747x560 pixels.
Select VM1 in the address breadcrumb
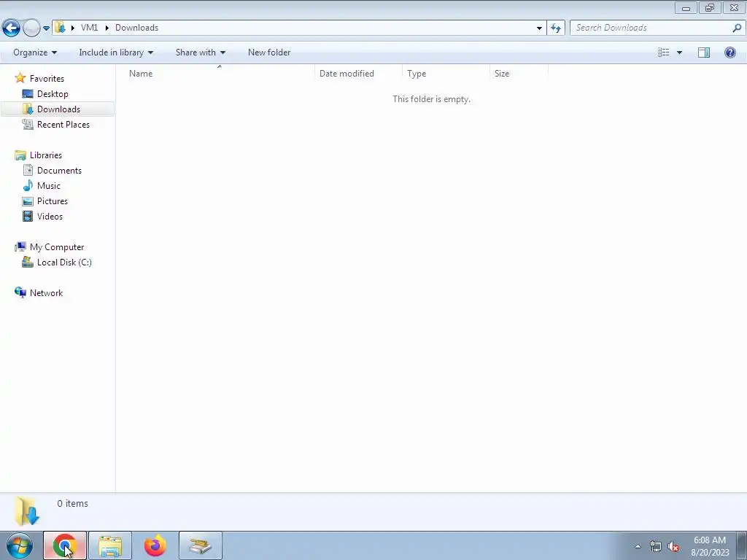[89, 28]
